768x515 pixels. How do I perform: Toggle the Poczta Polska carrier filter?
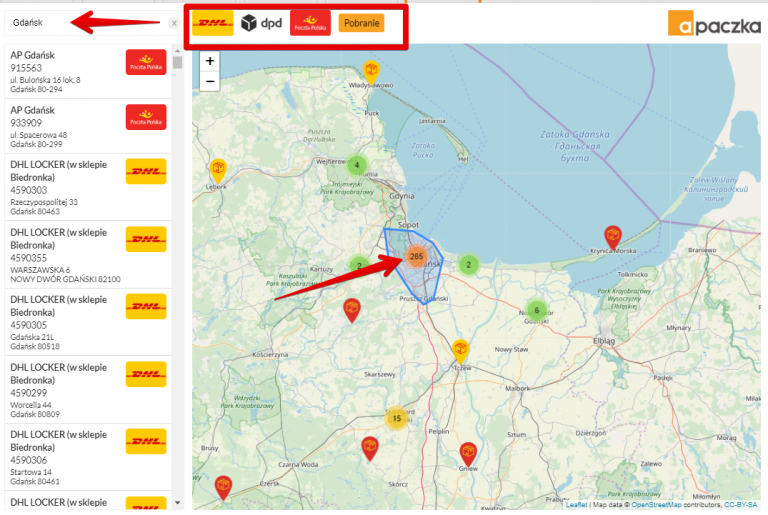310,23
